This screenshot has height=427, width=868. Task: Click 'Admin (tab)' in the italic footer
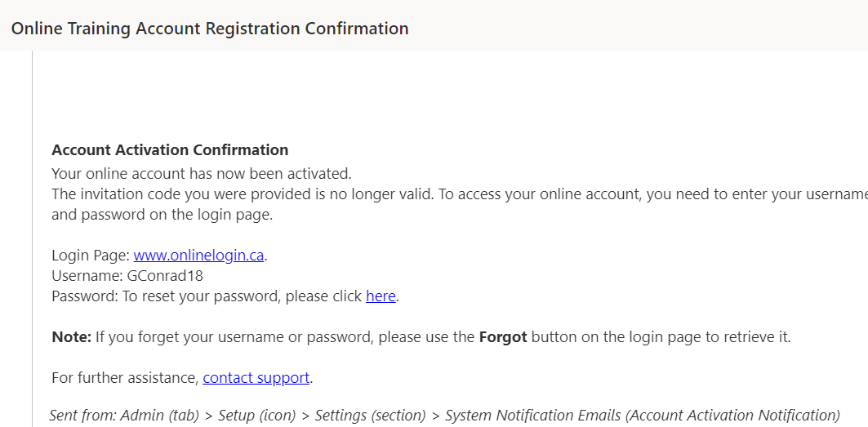point(159,415)
